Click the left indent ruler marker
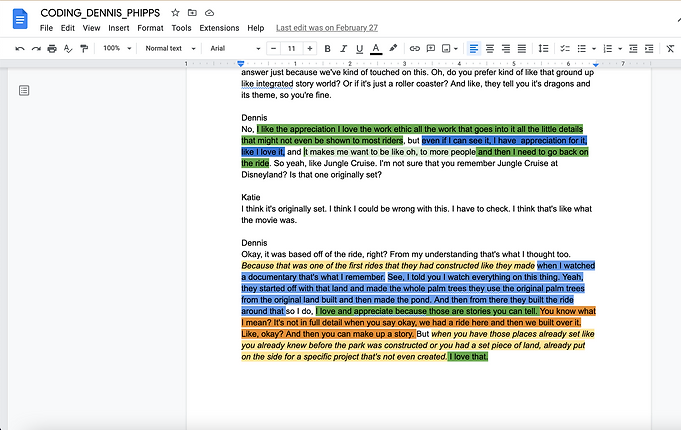681x430 pixels. coord(241,64)
